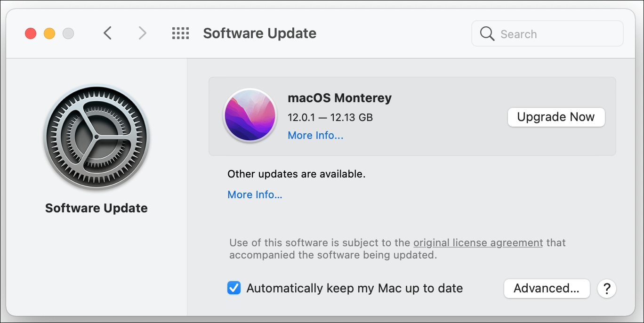Click the Software Update title in toolbar
The height and width of the screenshot is (323, 644).
[259, 33]
